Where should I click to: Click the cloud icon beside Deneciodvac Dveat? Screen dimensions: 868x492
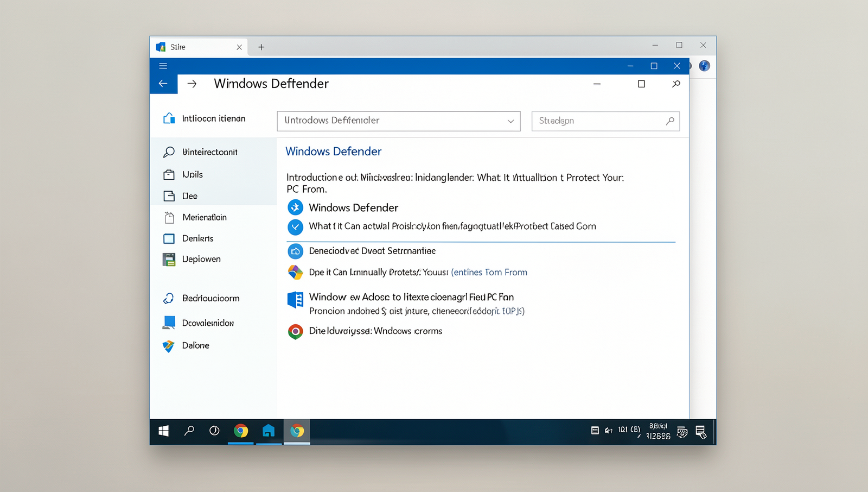[295, 251]
